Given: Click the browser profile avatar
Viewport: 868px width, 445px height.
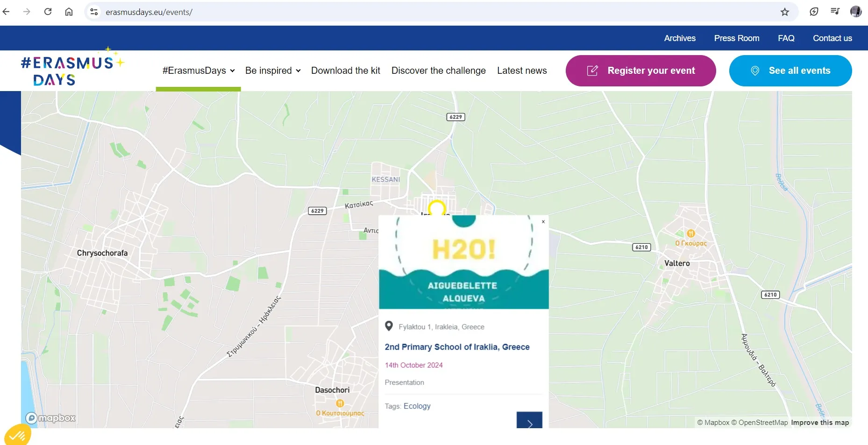Looking at the screenshot, I should pos(855,12).
